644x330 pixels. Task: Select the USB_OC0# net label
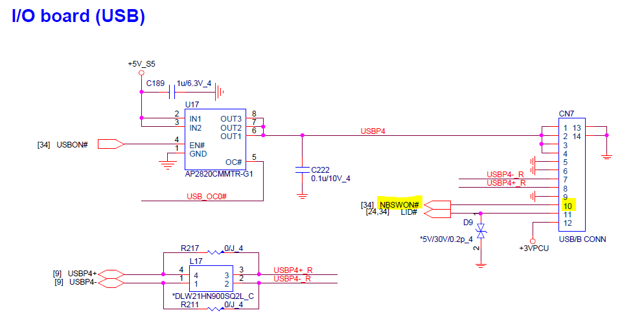coord(207,196)
